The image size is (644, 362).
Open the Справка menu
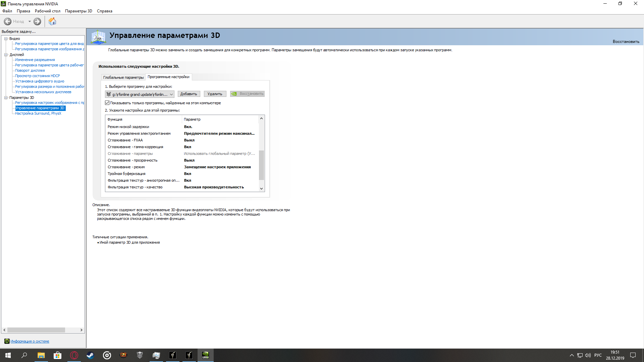(105, 11)
